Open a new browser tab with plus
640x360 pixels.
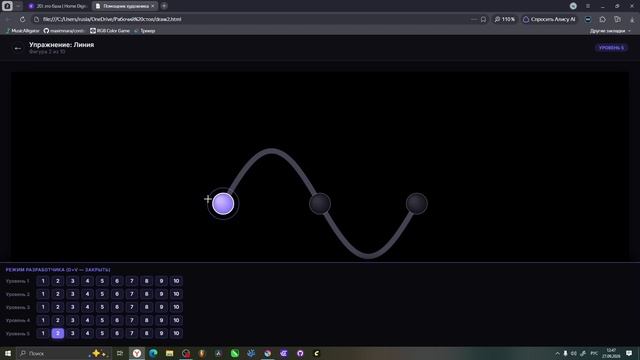(x=164, y=6)
